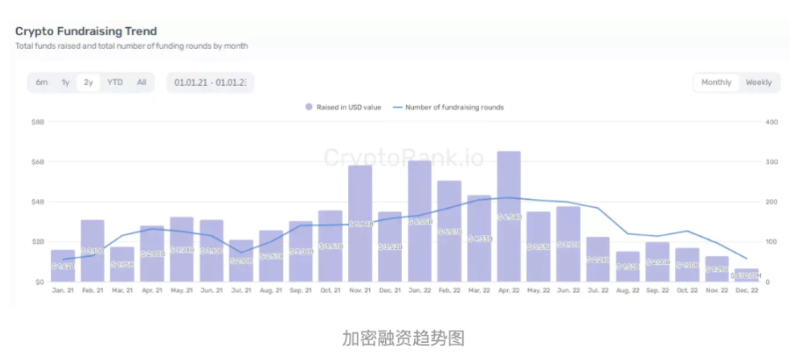805x361 pixels.
Task: Click the Crypto Fundraising Trend title
Action: point(86,31)
